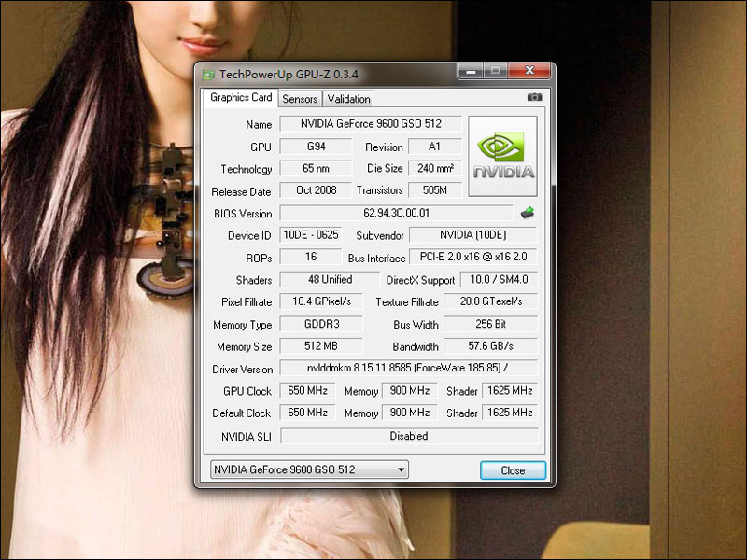Click the GPU Clock row Shader value 1625 MHz
747x560 pixels.
coord(510,391)
